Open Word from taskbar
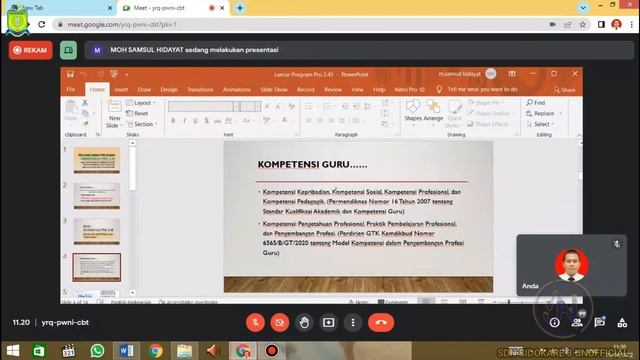Screen dimensions: 640x360 (x=126, y=351)
